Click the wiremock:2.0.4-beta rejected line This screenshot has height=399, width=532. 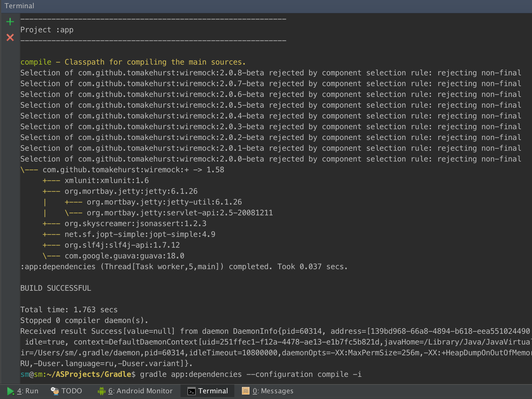coord(271,116)
